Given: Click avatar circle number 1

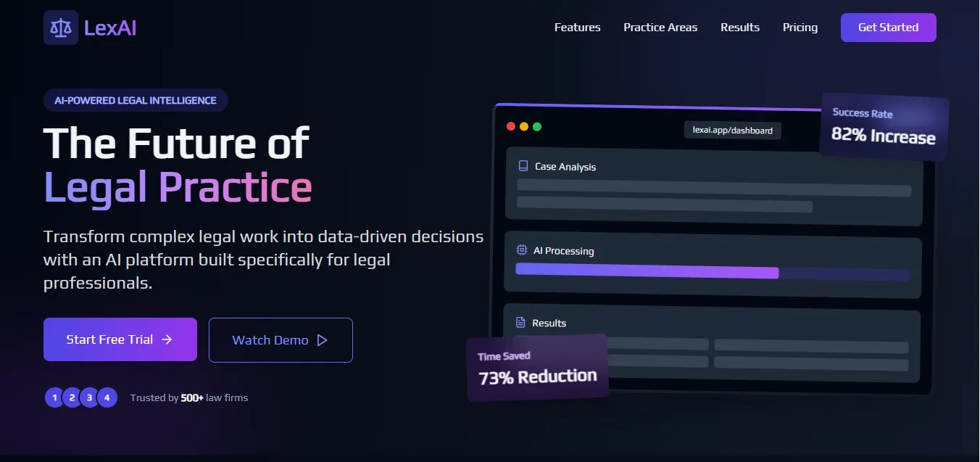Looking at the screenshot, I should coord(54,397).
